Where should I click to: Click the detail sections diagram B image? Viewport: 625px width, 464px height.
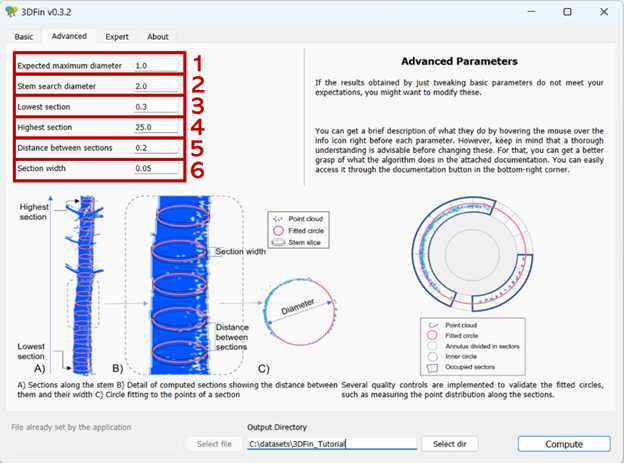pyautogui.click(x=181, y=285)
